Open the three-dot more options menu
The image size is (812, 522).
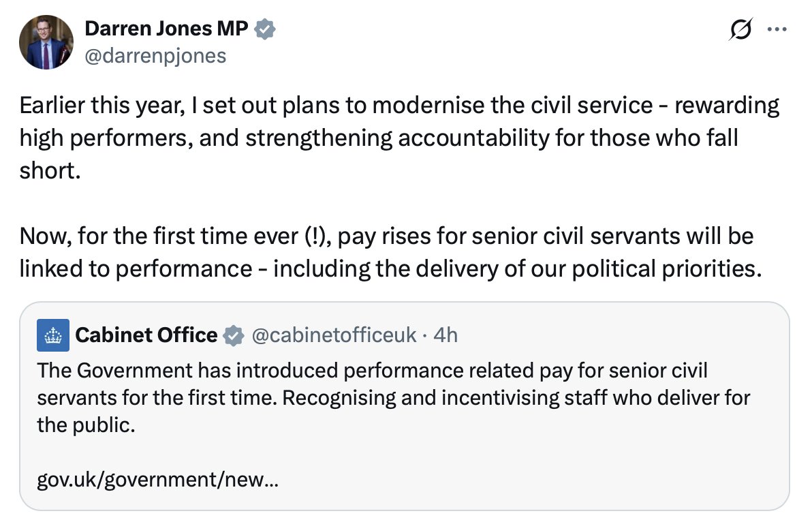[777, 29]
